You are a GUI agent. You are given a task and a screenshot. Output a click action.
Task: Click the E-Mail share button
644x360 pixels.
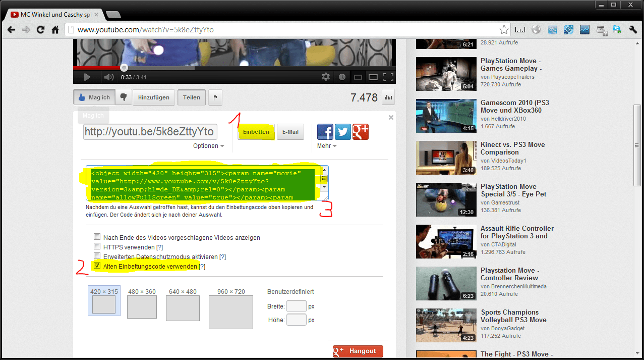tap(290, 132)
